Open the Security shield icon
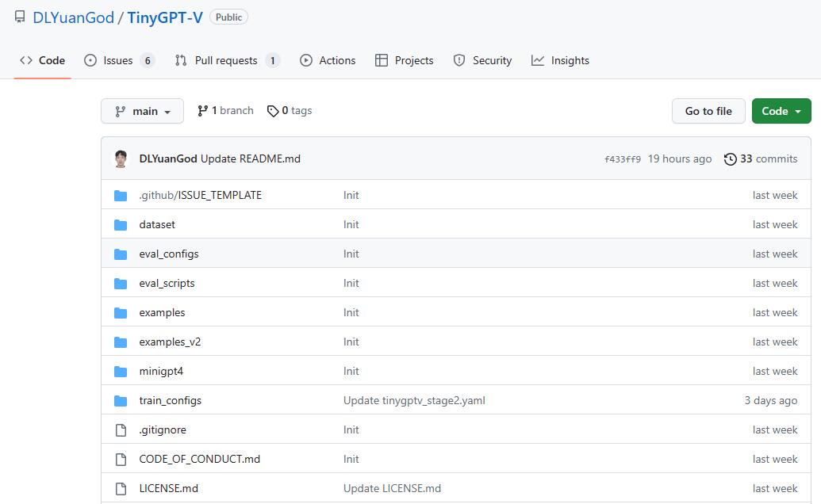The image size is (821, 504). (x=459, y=59)
